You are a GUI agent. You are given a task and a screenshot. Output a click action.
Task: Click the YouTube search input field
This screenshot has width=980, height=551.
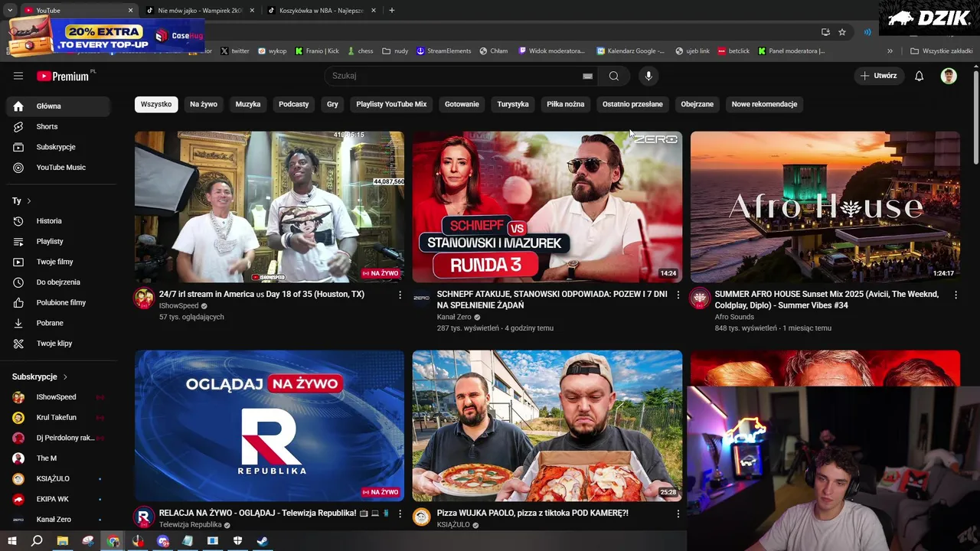tap(456, 76)
